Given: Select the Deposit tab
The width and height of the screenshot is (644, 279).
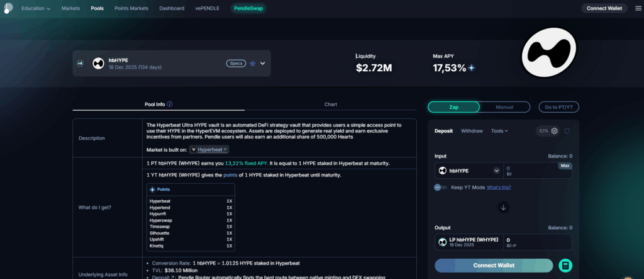Looking at the screenshot, I should pos(443,131).
